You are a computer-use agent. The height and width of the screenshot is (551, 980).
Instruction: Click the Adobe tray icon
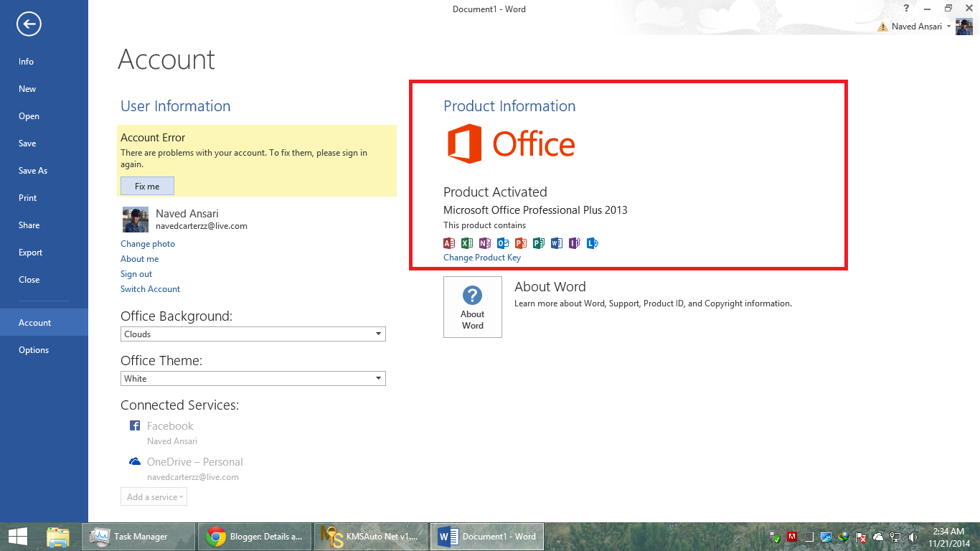coord(792,536)
